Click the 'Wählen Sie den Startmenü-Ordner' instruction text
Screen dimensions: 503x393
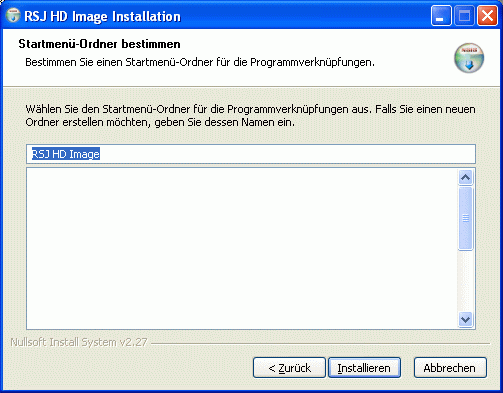[250, 116]
